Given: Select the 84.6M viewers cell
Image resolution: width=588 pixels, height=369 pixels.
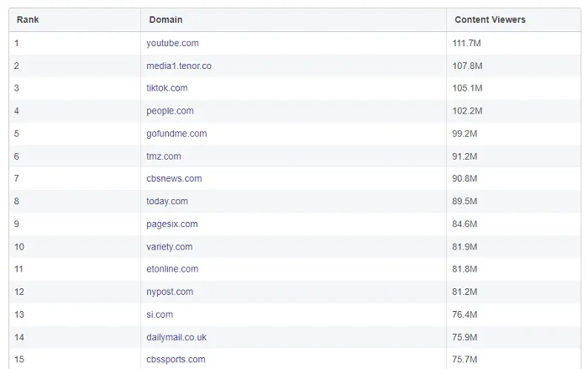Looking at the screenshot, I should click(x=513, y=224).
